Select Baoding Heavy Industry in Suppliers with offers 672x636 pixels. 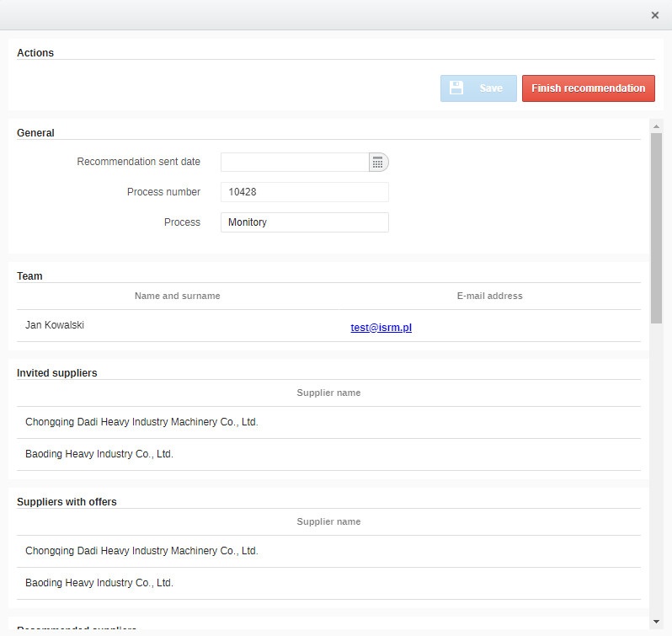point(99,583)
